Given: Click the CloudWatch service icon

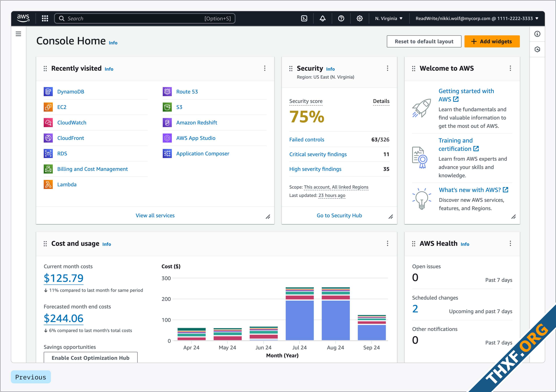Looking at the screenshot, I should click(x=48, y=123).
